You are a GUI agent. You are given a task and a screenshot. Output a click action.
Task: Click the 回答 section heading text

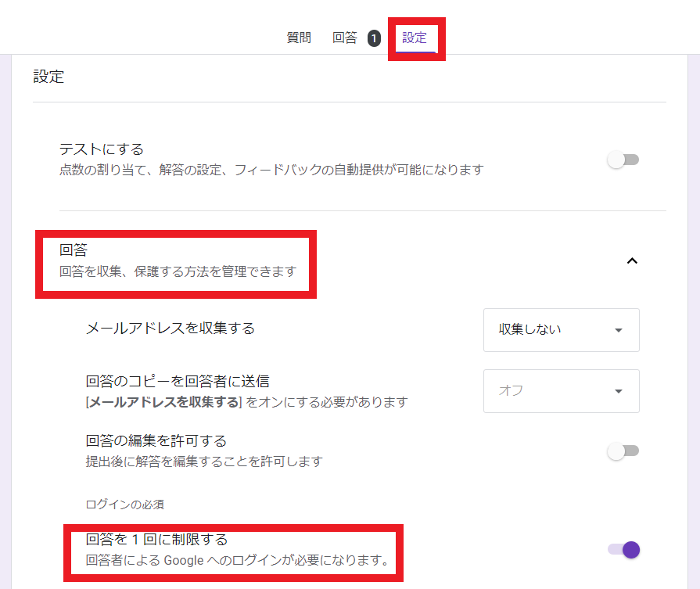pos(74,250)
